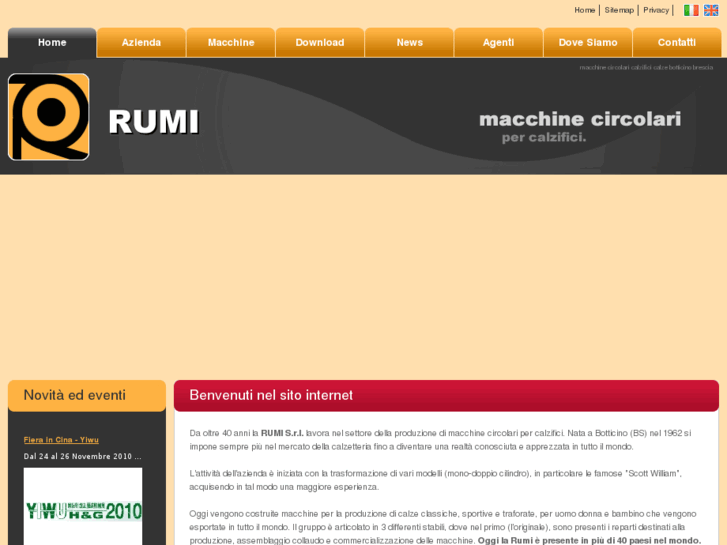
Task: Click the 'Novità ed eventi' panel header
Action: (87, 396)
